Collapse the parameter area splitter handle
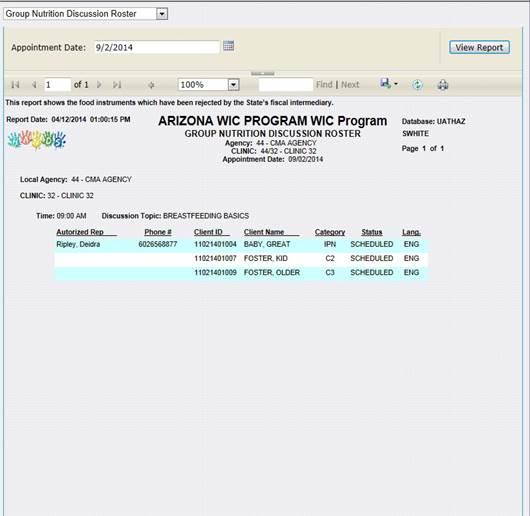Screen dimensions: 530x516 263,73
